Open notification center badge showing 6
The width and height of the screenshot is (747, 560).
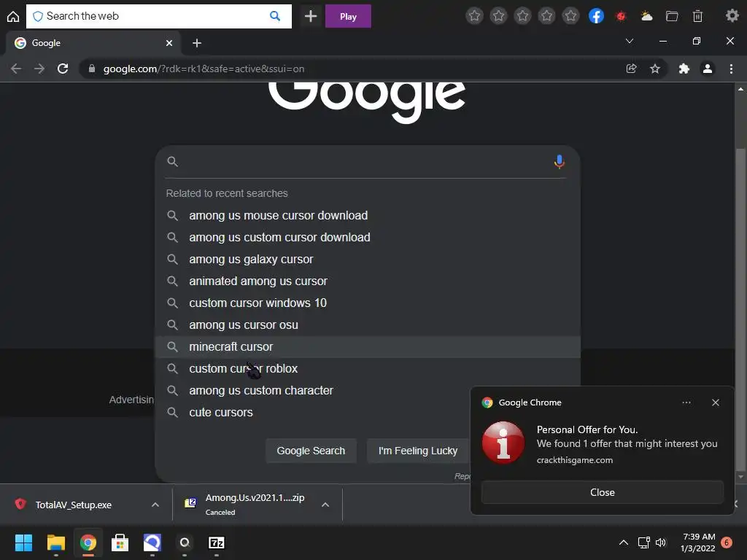727,542
